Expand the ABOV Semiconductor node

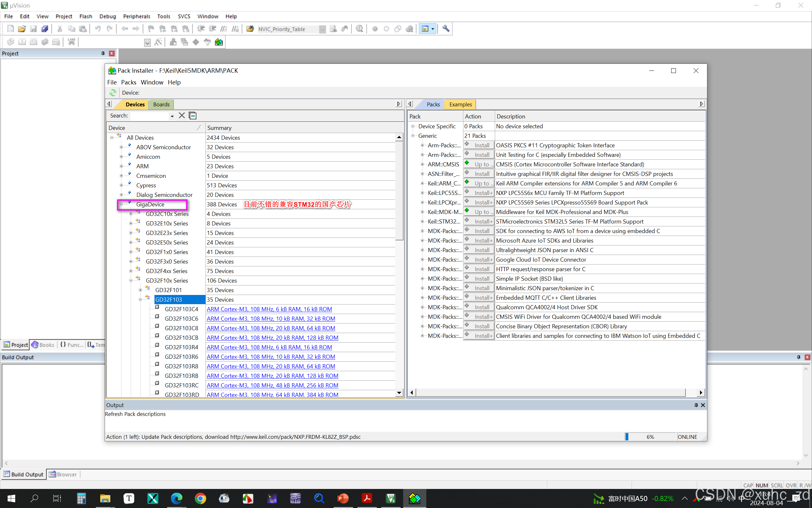tap(121, 147)
